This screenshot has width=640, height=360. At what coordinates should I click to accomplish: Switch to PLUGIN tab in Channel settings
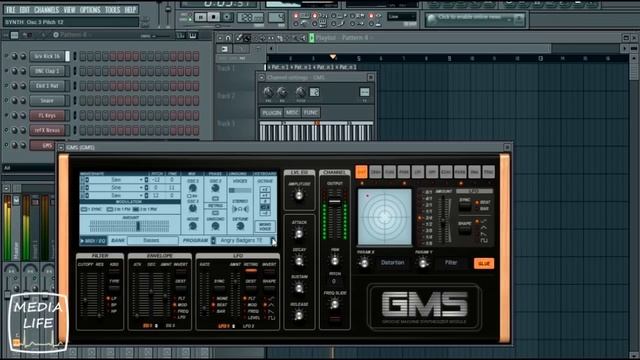pyautogui.click(x=271, y=113)
